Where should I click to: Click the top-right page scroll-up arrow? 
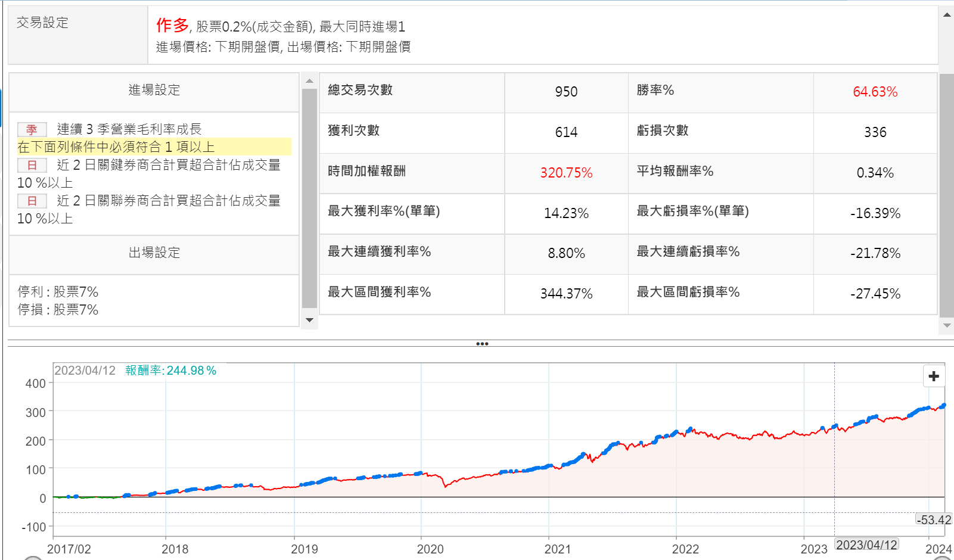946,15
